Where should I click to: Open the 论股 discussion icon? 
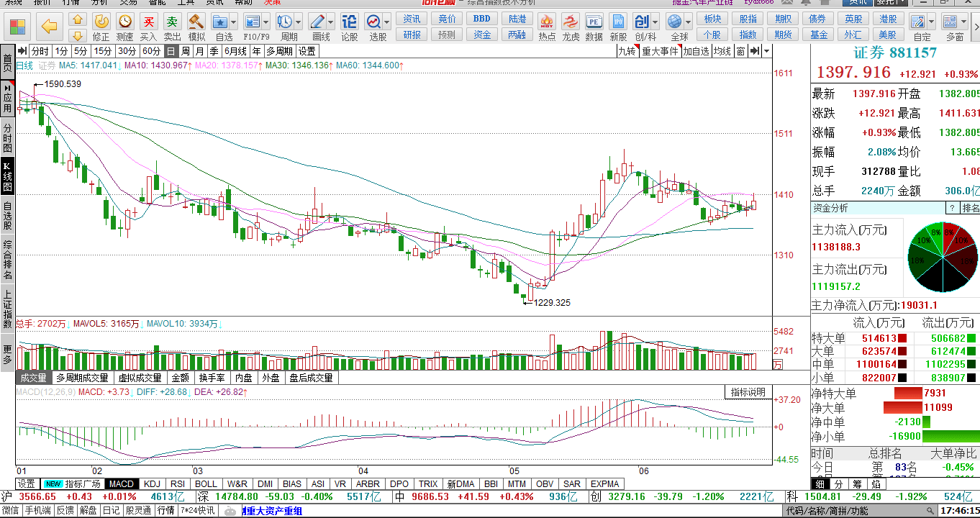(x=349, y=27)
